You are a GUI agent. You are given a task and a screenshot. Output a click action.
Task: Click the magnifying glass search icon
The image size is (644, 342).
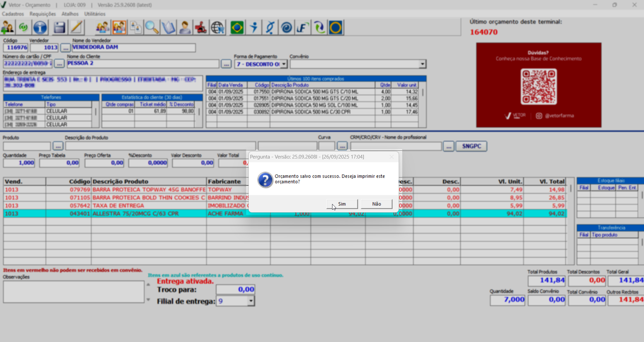click(x=152, y=28)
